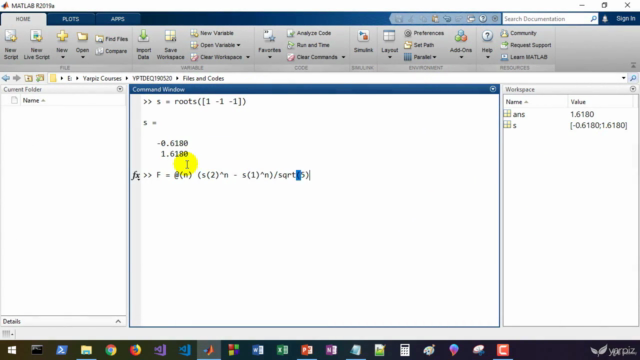
Task: Click the s = roots([1 -1 -1]) line
Action: [x=195, y=102]
